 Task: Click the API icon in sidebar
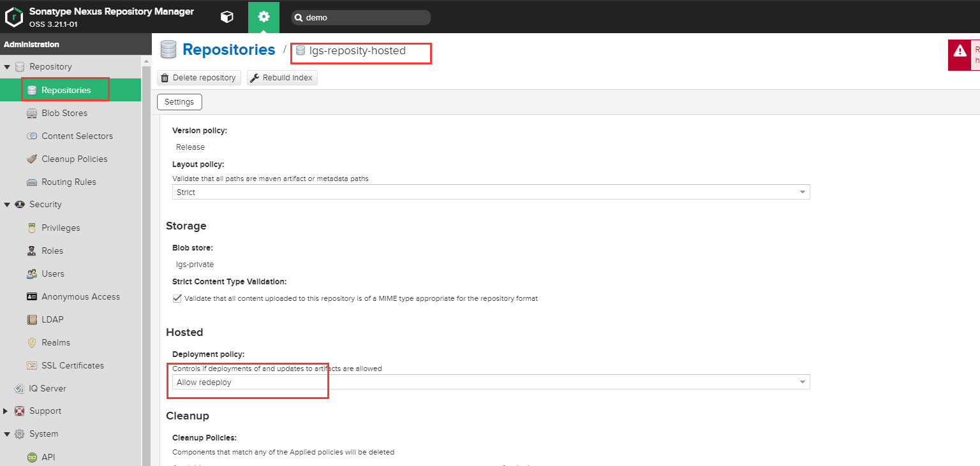tap(32, 457)
